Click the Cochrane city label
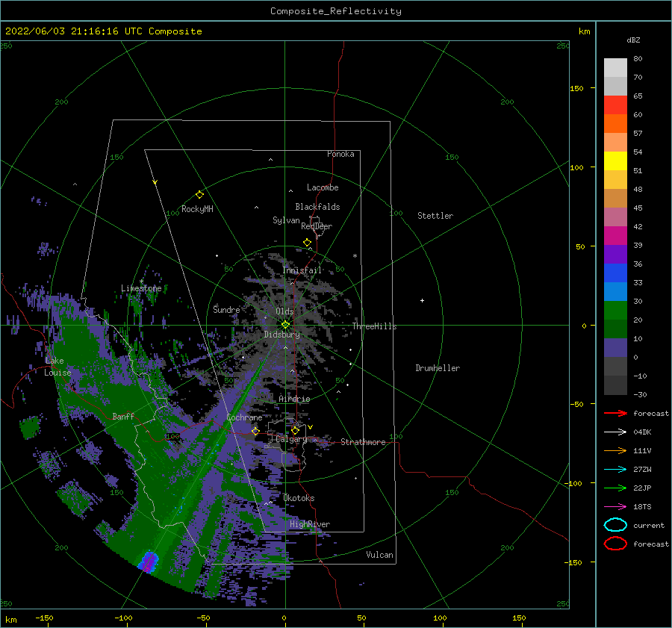This screenshot has width=672, height=628. click(x=244, y=417)
